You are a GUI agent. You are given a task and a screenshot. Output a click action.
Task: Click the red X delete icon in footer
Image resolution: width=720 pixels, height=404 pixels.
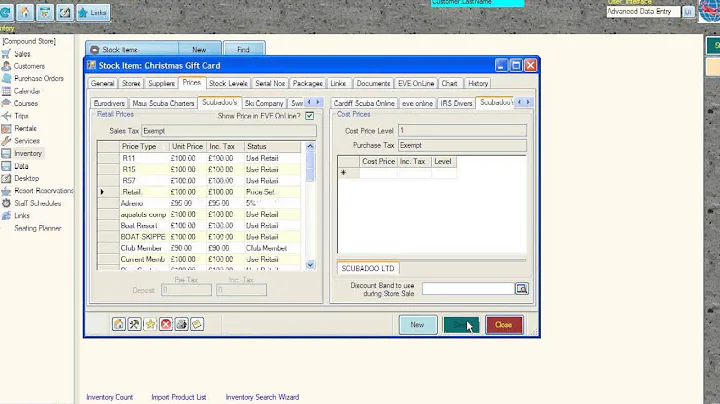click(x=166, y=324)
